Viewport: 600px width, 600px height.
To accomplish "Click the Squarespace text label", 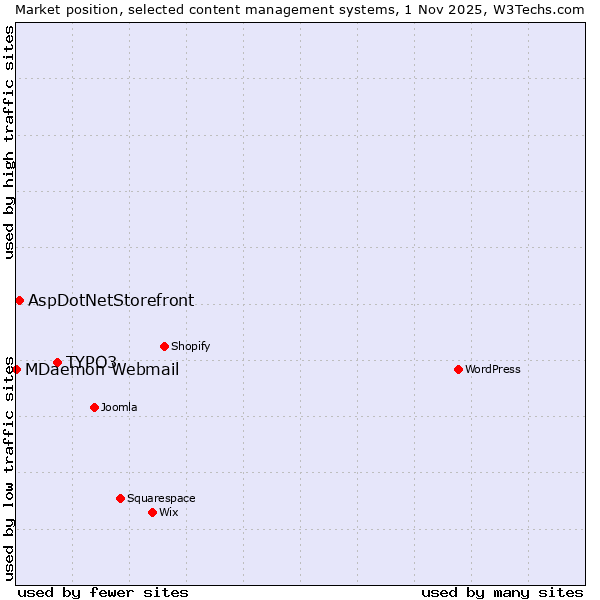I will pos(161,498).
